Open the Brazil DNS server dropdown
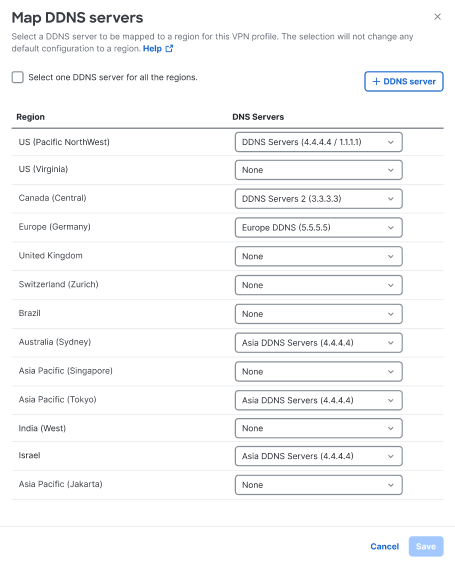Viewport: 455px width, 563px height. point(319,314)
